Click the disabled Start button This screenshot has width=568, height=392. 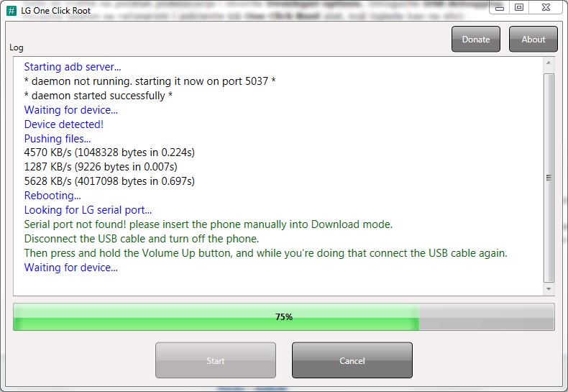[x=216, y=360]
